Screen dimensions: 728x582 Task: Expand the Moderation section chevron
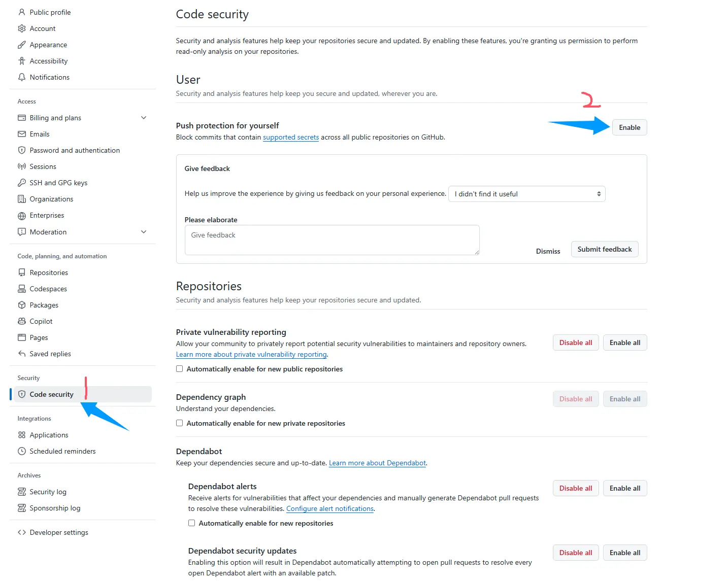pyautogui.click(x=144, y=232)
